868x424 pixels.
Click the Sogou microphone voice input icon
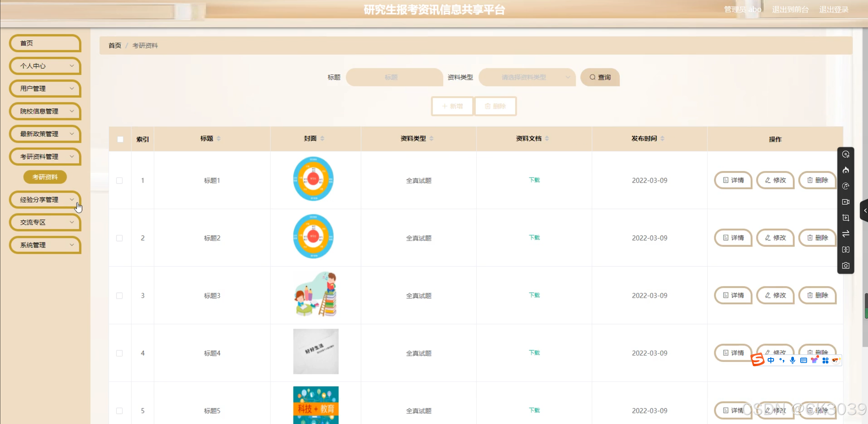click(x=792, y=360)
